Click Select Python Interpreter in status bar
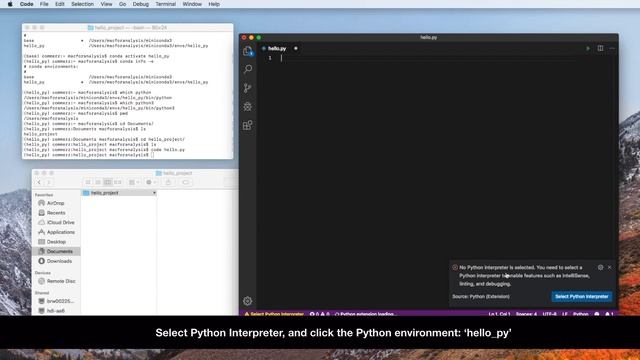The image size is (640, 360). point(274,314)
